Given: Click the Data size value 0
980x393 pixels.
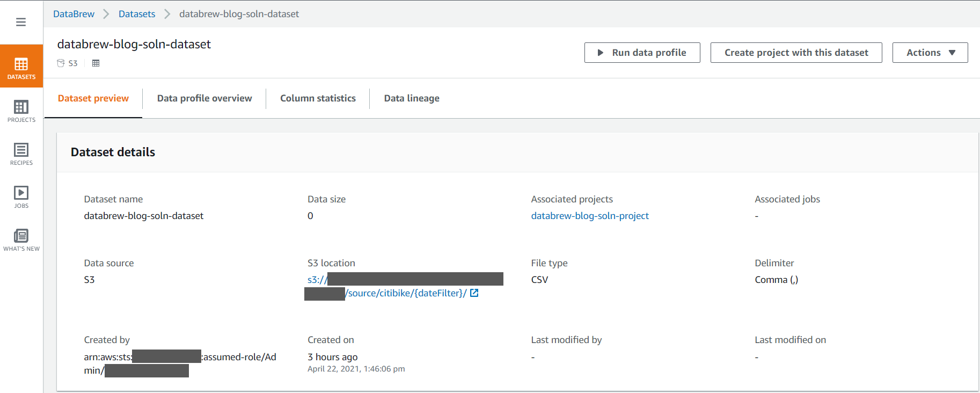Looking at the screenshot, I should point(310,216).
